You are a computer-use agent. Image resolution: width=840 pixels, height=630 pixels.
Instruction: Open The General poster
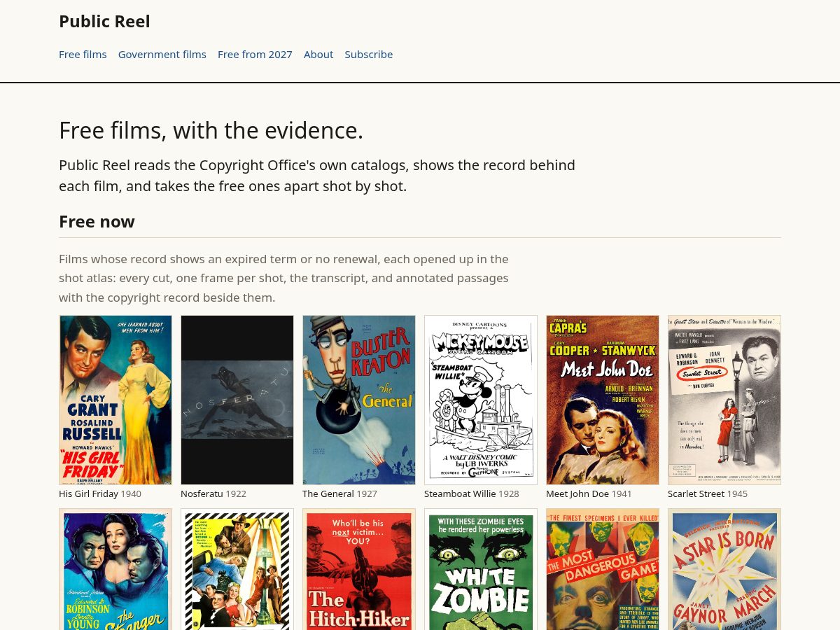pyautogui.click(x=359, y=400)
